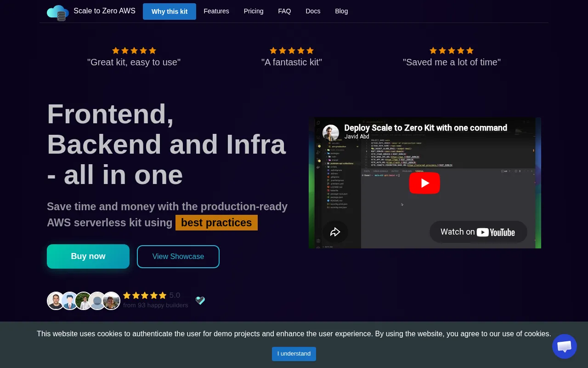Click "from 93 happy builders" text
Viewport: 588px width, 368px height.
(x=156, y=305)
